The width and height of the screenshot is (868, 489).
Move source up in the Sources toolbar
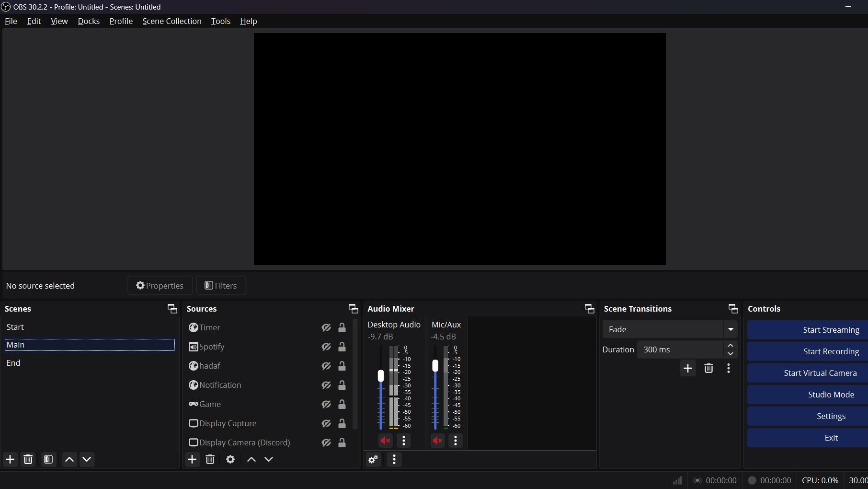click(x=251, y=459)
